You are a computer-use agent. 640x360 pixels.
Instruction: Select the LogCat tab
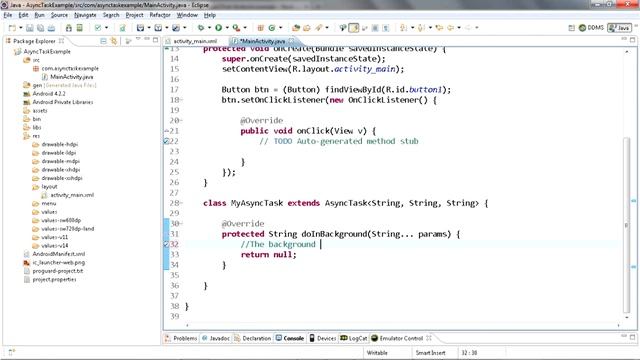354,338
